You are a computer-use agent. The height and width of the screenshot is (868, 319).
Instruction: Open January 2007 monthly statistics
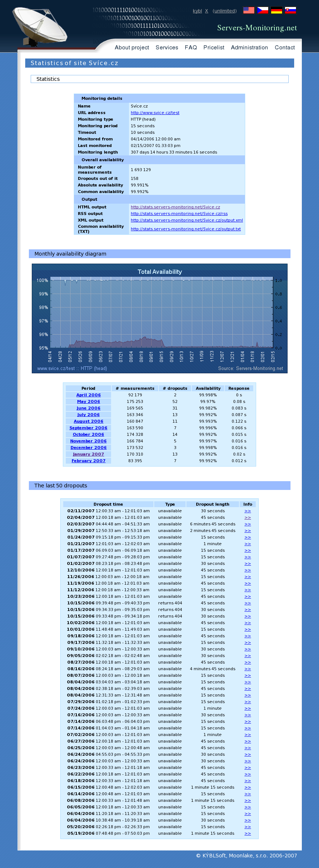pyautogui.click(x=88, y=454)
